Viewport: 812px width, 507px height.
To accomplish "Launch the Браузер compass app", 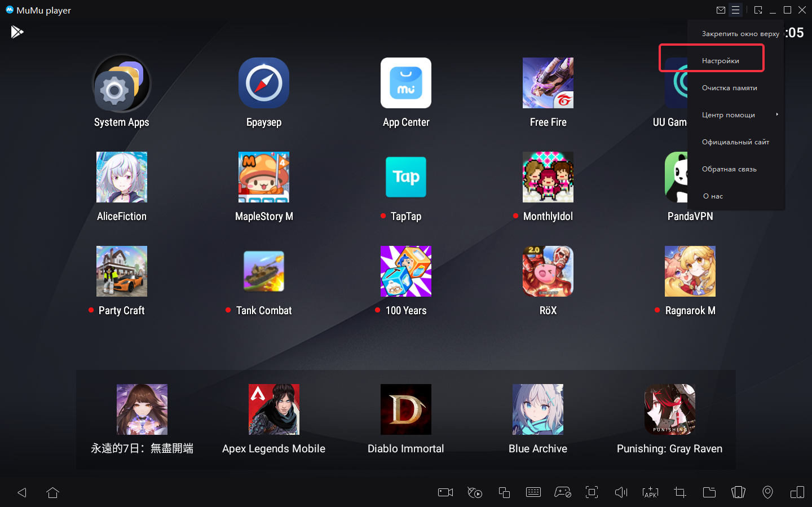I will click(x=264, y=83).
